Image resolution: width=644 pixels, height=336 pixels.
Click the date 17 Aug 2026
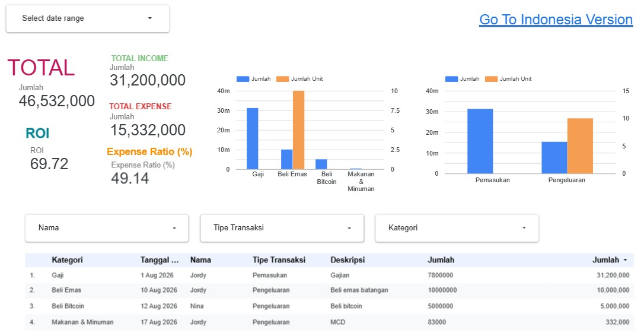pyautogui.click(x=159, y=322)
